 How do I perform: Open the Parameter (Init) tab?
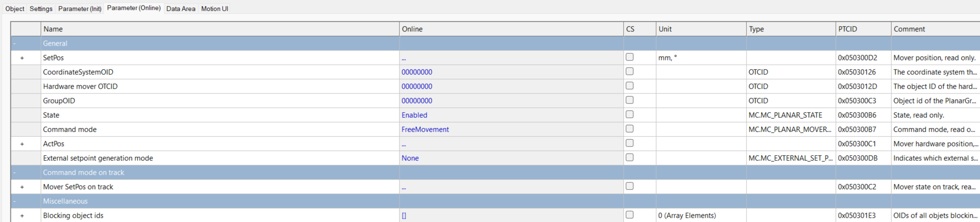pos(80,9)
